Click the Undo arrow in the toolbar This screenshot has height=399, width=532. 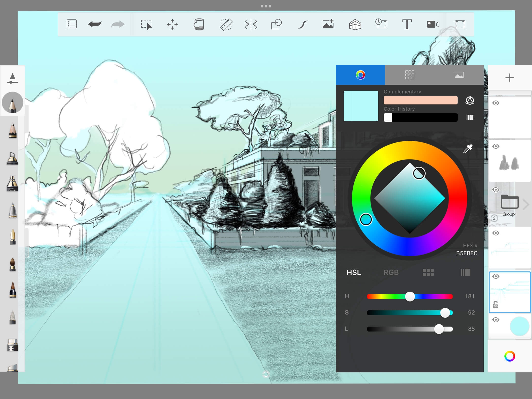(x=95, y=24)
